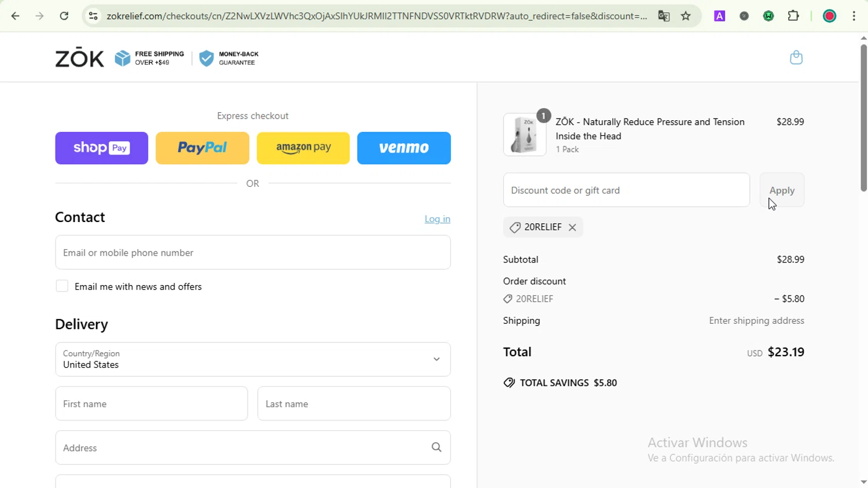868x488 pixels.
Task: Click the page vertical scrollbar thumb
Action: click(x=863, y=118)
